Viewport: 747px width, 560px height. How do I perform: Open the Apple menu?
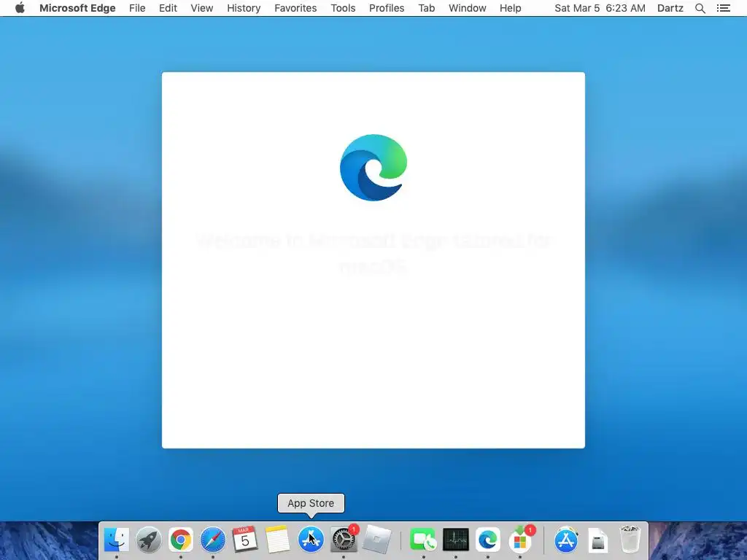20,8
